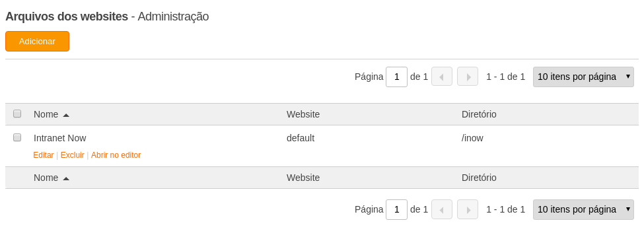
Task: Click the bottom next page arrow
Action: click(x=468, y=209)
